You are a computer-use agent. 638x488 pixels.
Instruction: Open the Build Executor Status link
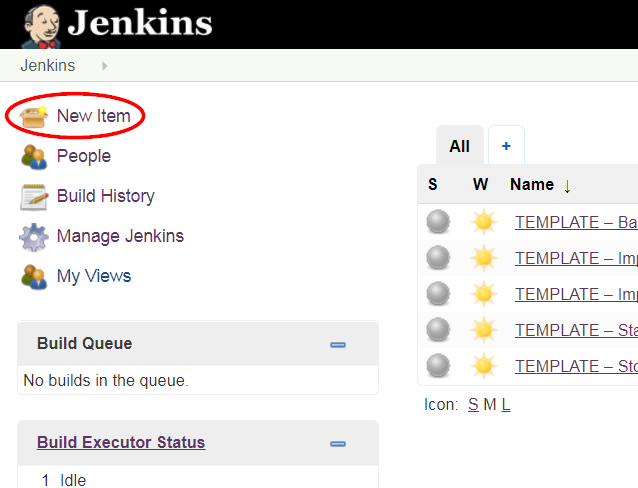(121, 442)
